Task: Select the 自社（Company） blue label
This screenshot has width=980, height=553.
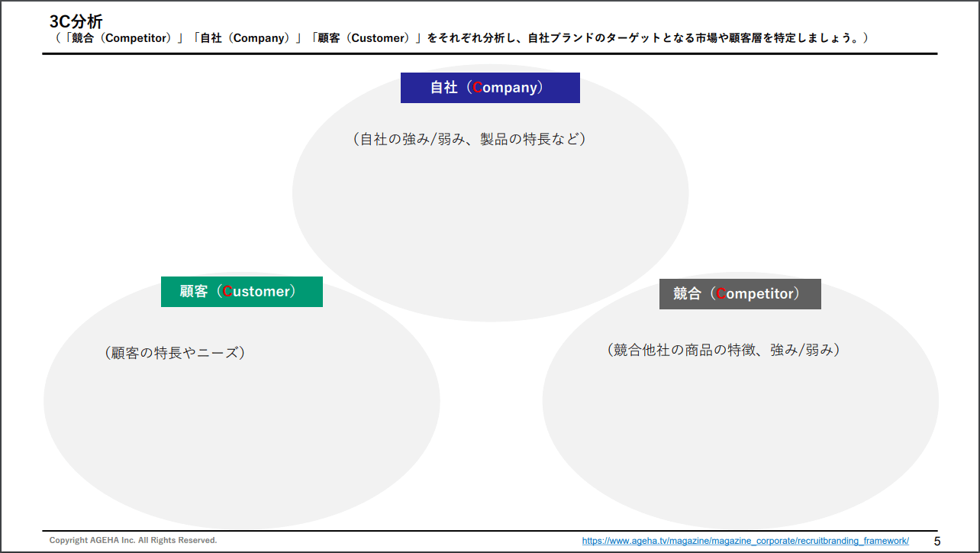Action: pyautogui.click(x=490, y=88)
